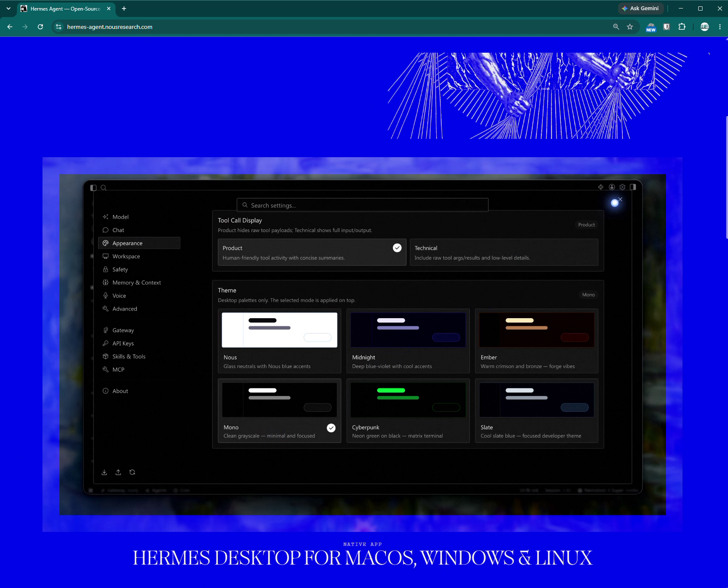Image resolution: width=728 pixels, height=588 pixels.
Task: Open the Model settings section
Action: point(139,217)
